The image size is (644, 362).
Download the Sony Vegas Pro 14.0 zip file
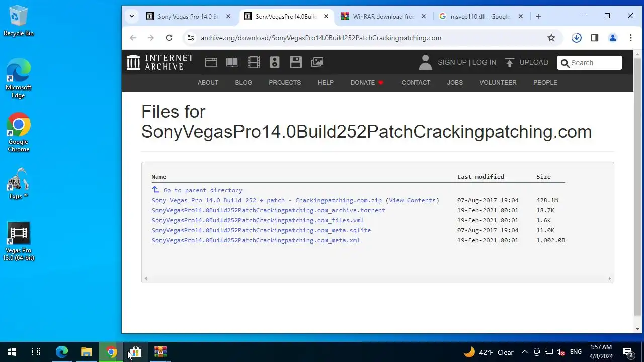pos(267,200)
